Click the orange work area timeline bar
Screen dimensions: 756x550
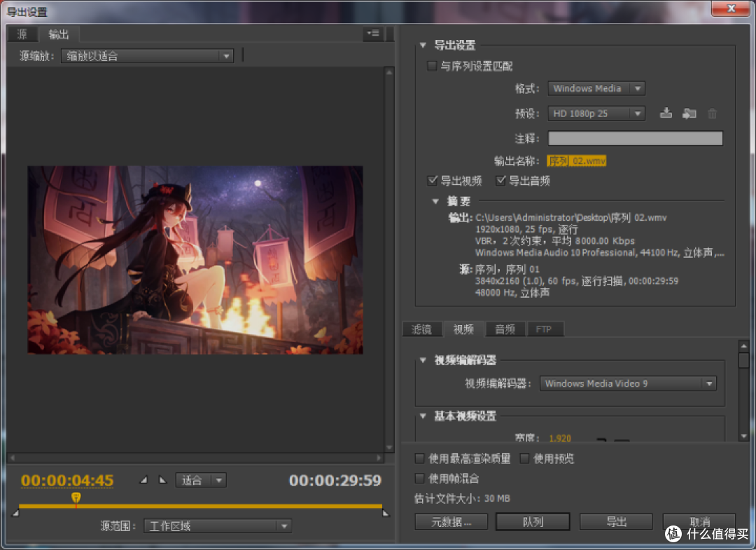[x=201, y=506]
